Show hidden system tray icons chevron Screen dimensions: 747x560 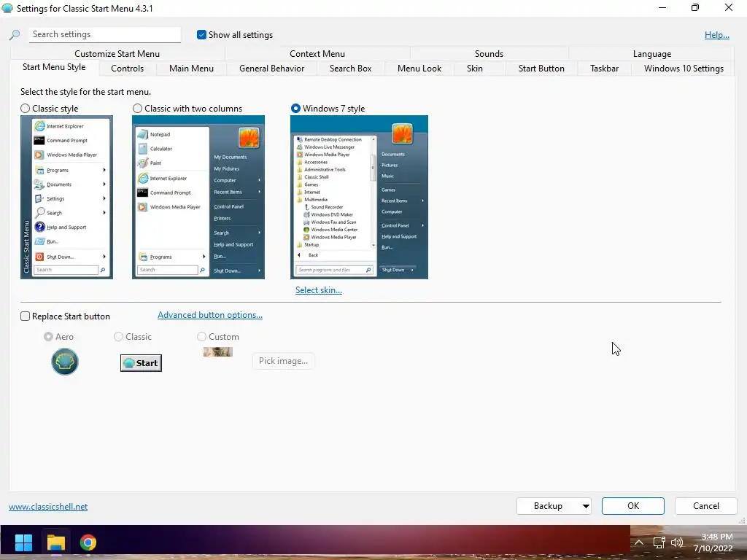(x=639, y=542)
